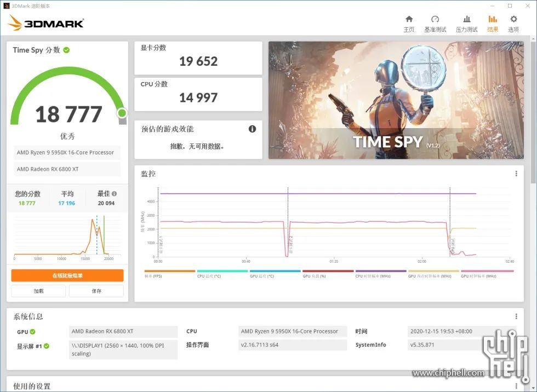Click the 加载 load button
Image resolution: width=537 pixels, height=392 pixels.
[38, 291]
